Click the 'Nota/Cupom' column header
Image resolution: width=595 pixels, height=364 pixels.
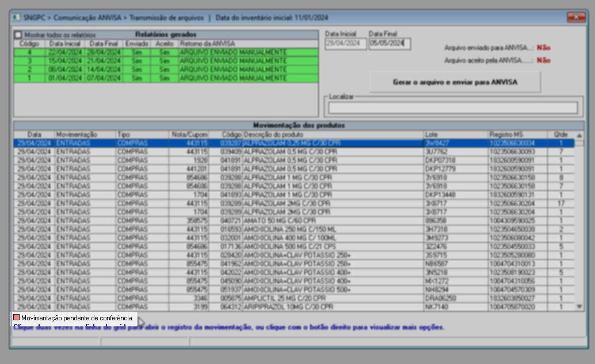189,135
